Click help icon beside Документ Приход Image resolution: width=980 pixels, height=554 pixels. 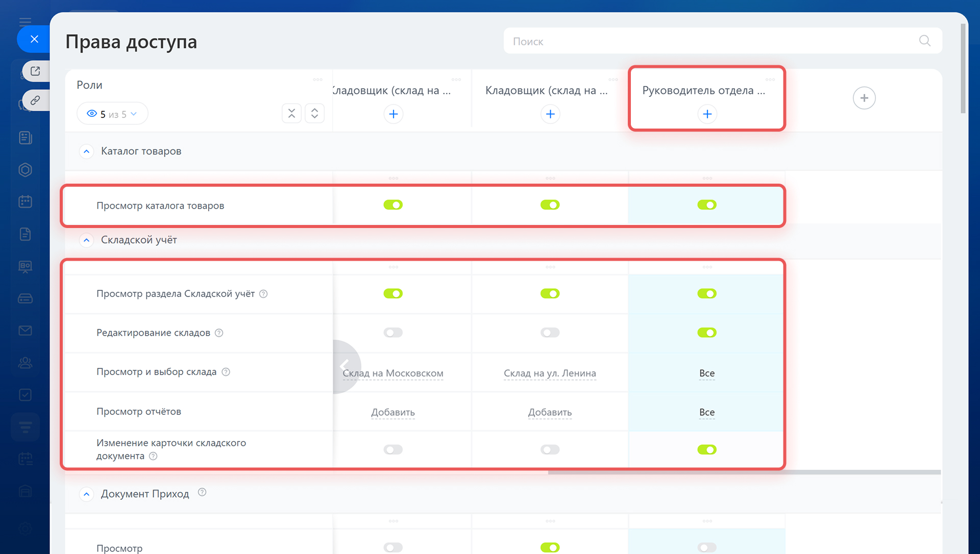[x=202, y=492]
